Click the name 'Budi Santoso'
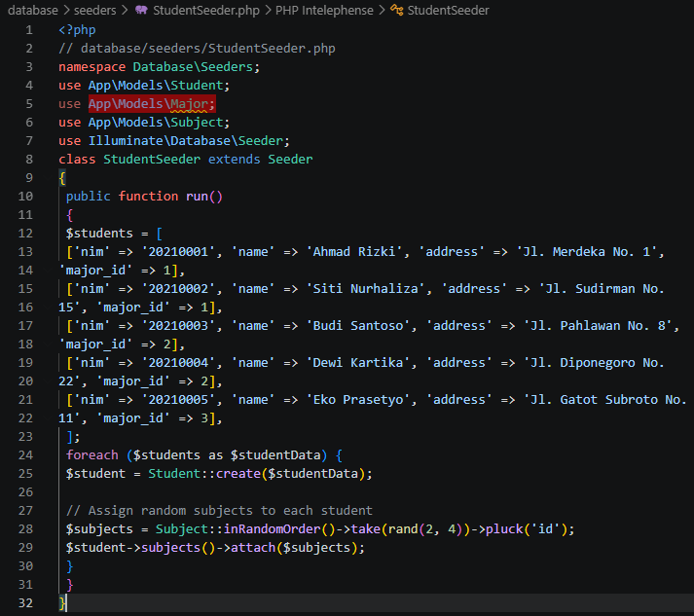The height and width of the screenshot is (616, 694). pos(357,326)
